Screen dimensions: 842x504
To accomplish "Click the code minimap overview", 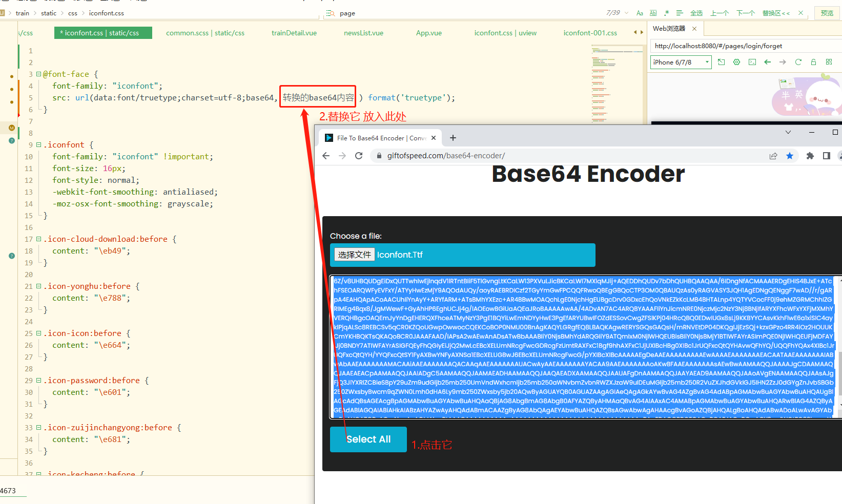I will tap(617, 85).
